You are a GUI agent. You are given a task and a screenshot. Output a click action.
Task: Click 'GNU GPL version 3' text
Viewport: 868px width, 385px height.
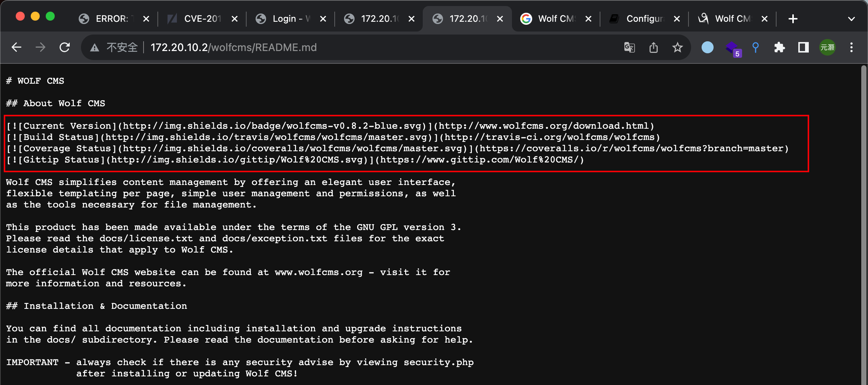406,227
